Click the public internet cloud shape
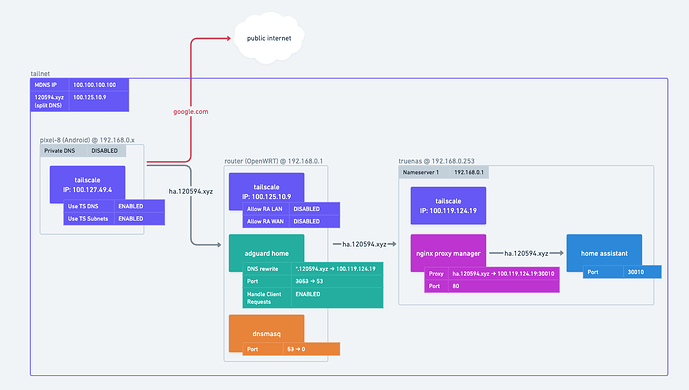Image resolution: width=689 pixels, height=390 pixels. pyautogui.click(x=269, y=38)
